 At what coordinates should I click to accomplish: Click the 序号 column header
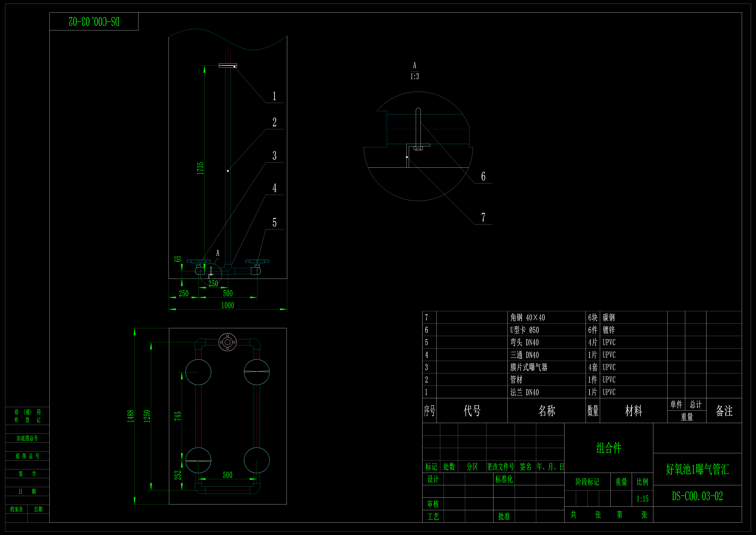(429, 411)
